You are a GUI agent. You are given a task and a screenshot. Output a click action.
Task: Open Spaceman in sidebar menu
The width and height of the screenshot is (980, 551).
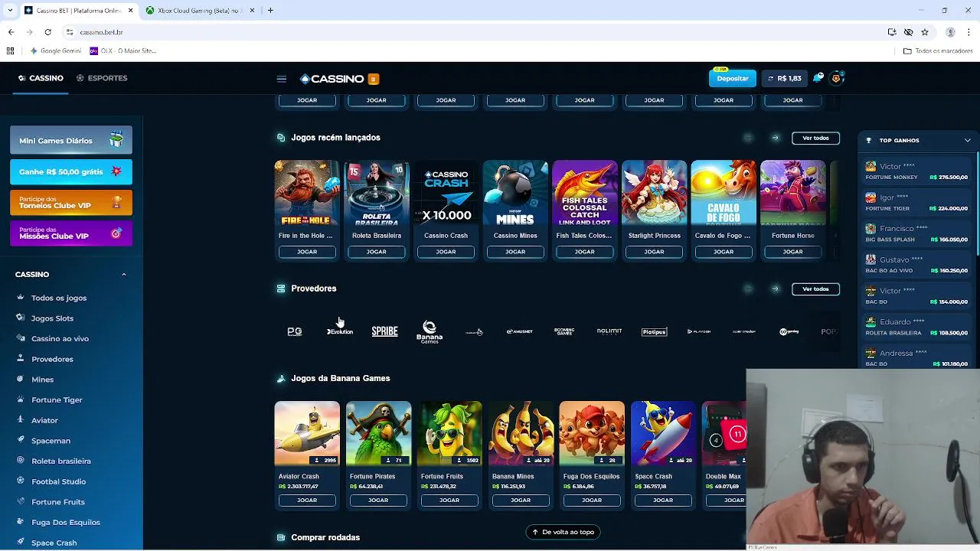coord(51,441)
